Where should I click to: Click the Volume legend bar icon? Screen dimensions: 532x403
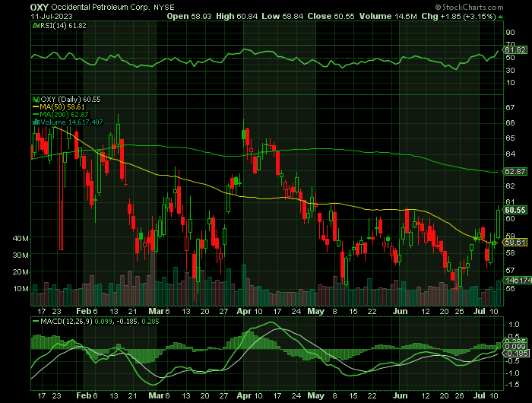point(34,121)
